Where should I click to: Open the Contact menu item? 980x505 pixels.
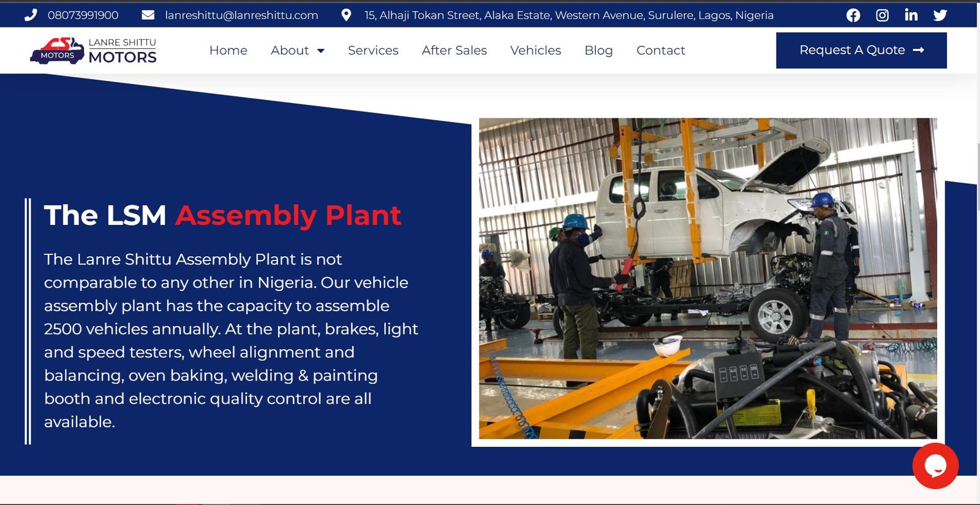pyautogui.click(x=661, y=50)
